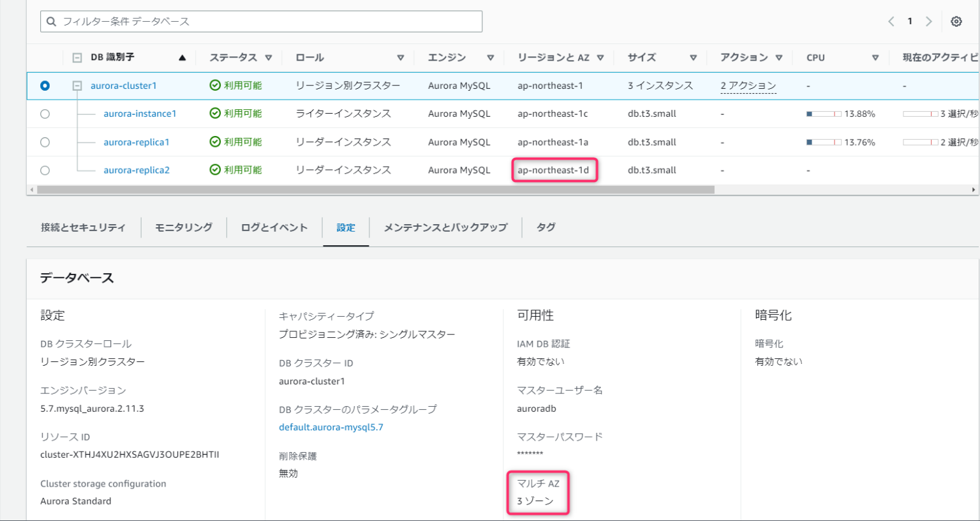The width and height of the screenshot is (980, 521).
Task: Switch to the モニタリング tab
Action: [x=183, y=227]
